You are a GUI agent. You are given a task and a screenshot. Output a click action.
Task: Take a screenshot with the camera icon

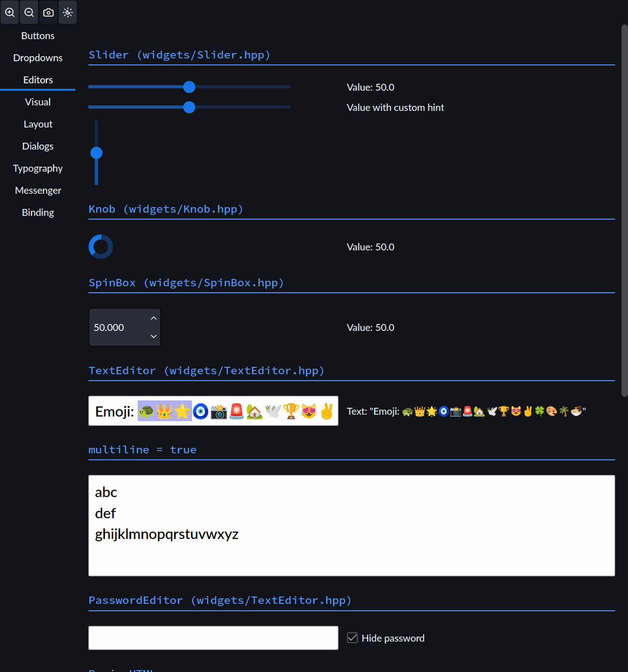(48, 12)
